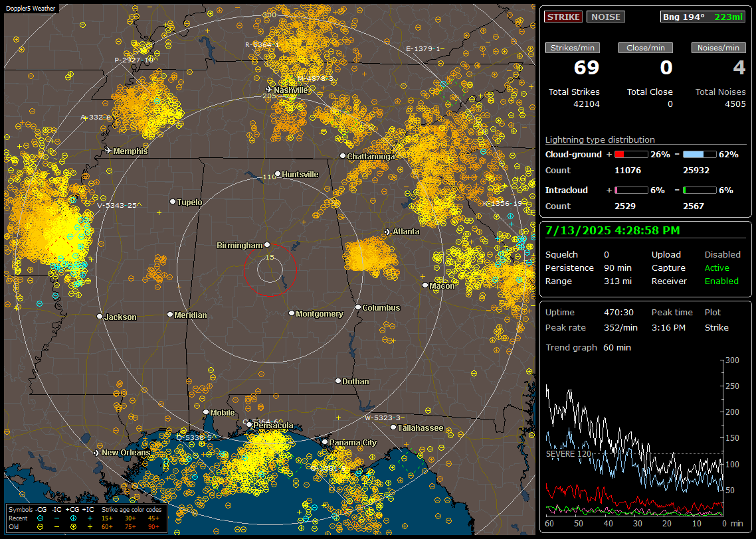Click the Chattanooga city marker dot

tap(343, 156)
